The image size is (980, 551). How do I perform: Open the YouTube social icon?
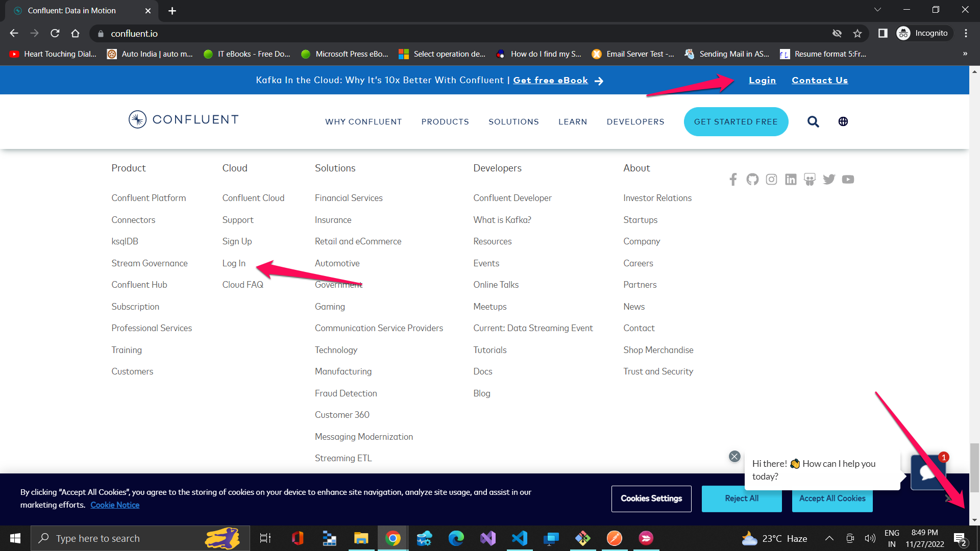tap(848, 180)
